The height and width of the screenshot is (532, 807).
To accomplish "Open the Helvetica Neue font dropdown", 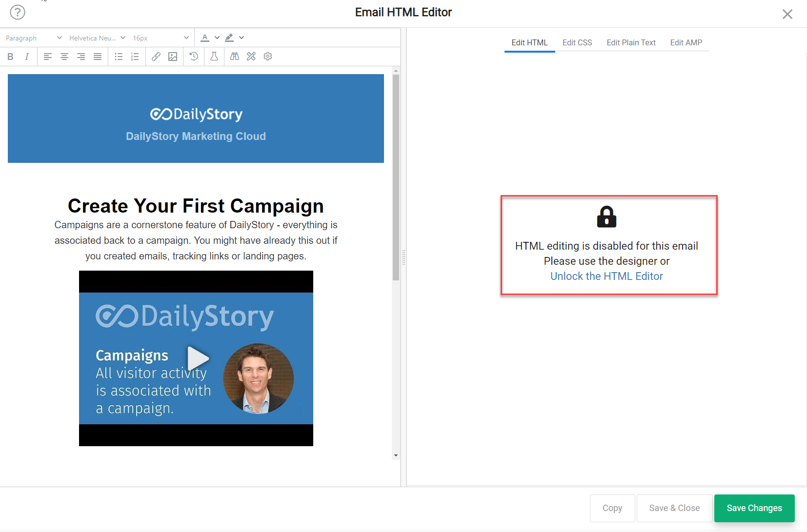I will 97,38.
